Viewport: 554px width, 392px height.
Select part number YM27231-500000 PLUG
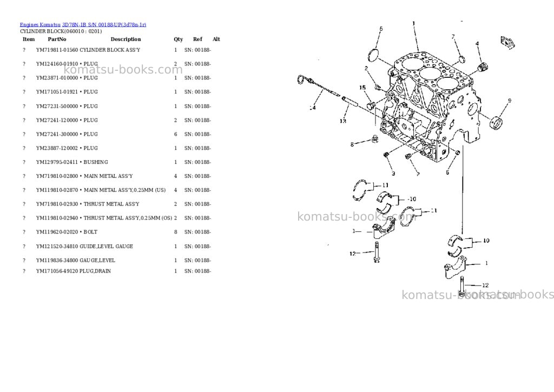click(x=67, y=107)
